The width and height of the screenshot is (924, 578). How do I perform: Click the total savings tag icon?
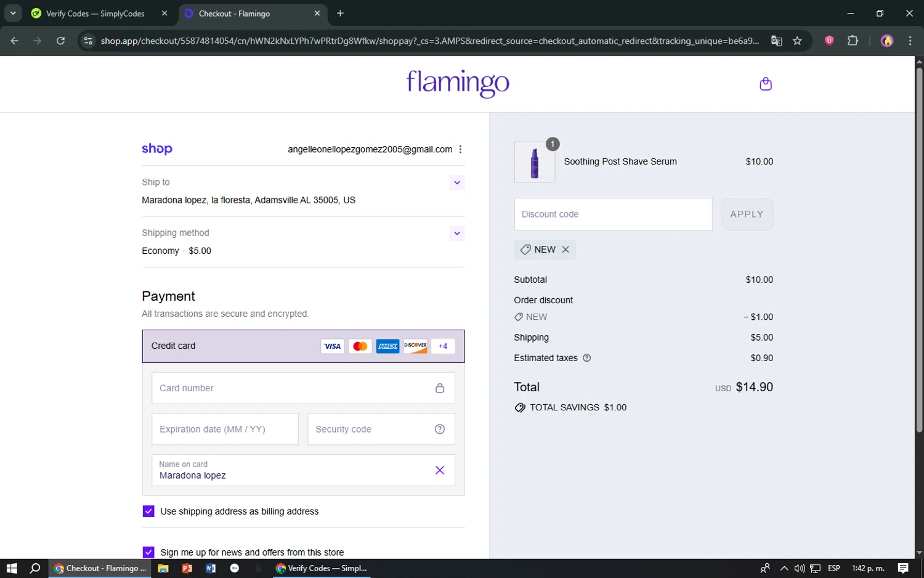[520, 408]
